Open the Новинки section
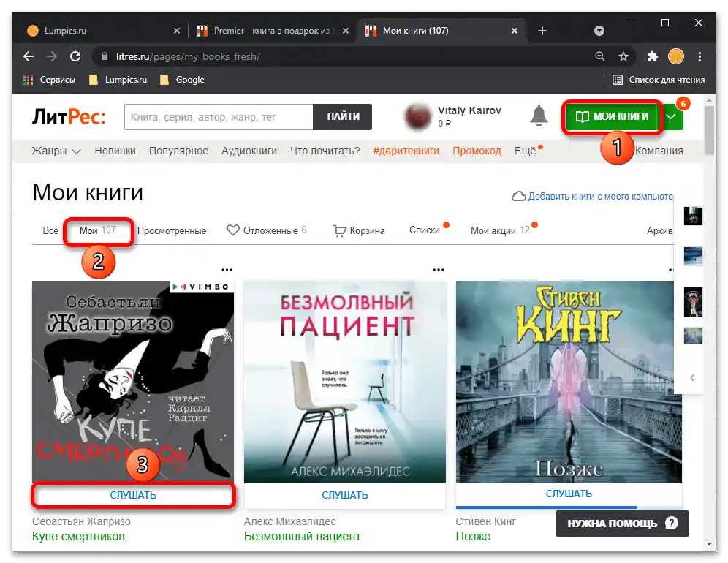The image size is (728, 563). pos(115,151)
